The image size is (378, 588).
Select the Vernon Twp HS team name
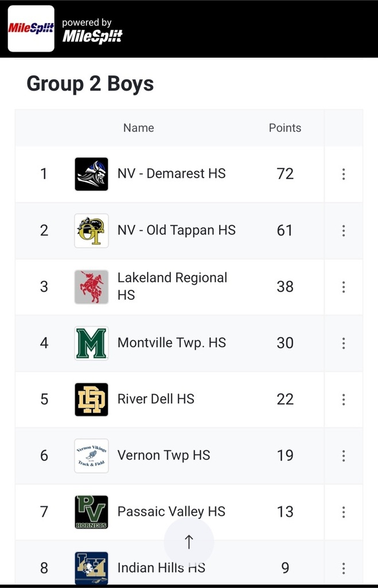[163, 455]
